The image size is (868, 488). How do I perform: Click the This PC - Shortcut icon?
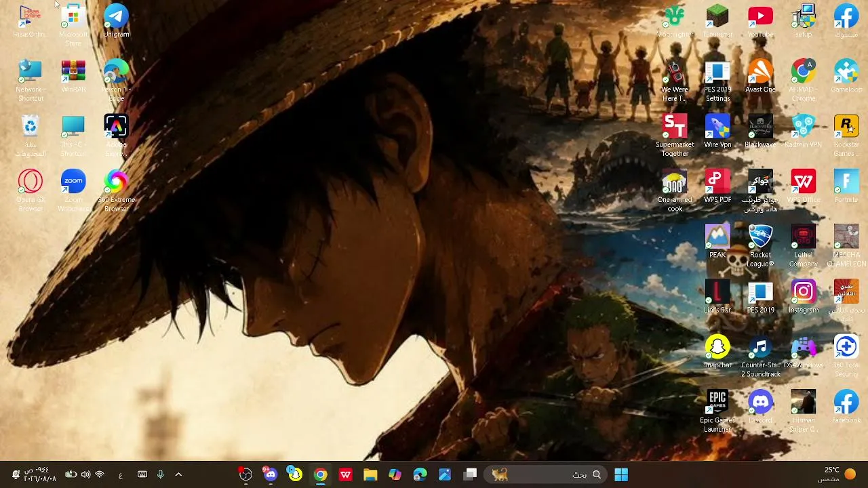(x=73, y=136)
